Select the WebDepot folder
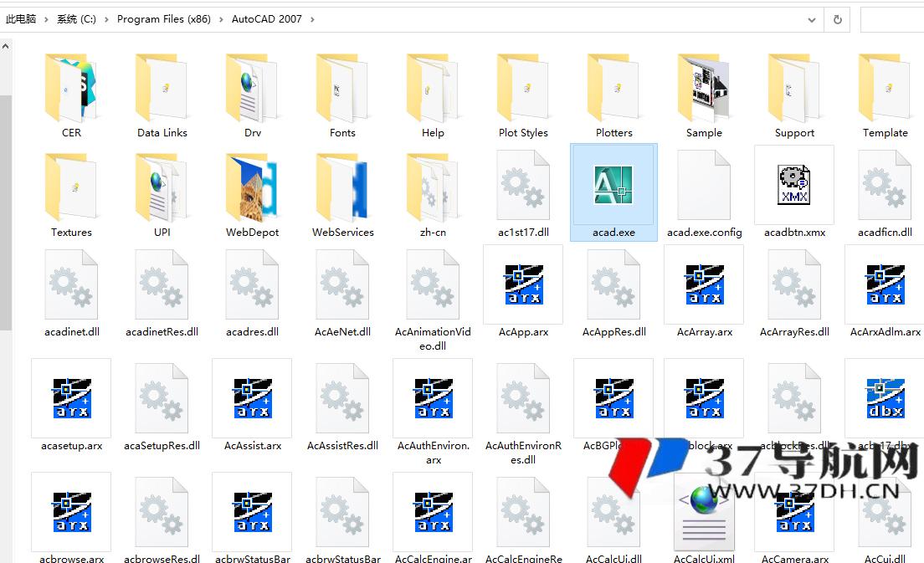Screen dimensions: 924x563 (252, 185)
